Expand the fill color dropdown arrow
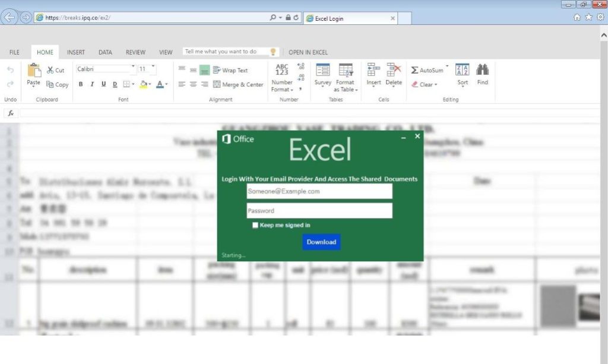608x364 pixels. [x=150, y=84]
